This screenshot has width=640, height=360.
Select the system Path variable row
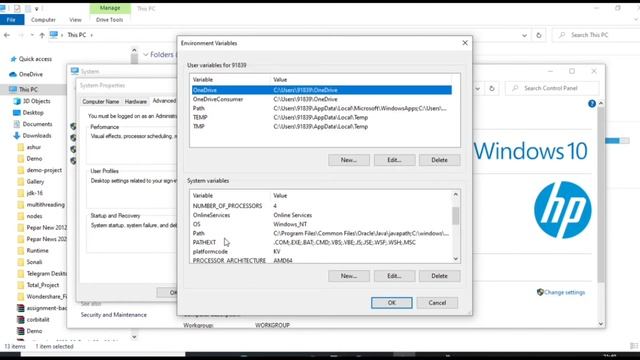[x=322, y=233]
